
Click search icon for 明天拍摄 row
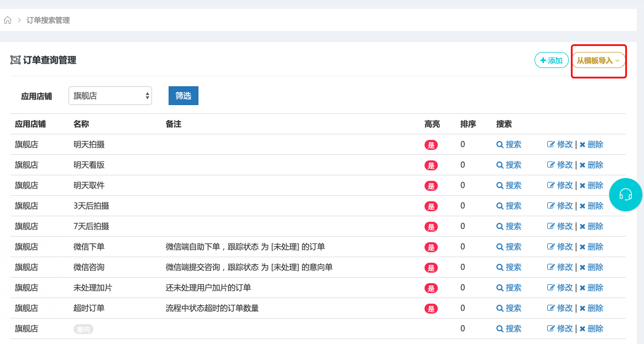click(x=500, y=145)
